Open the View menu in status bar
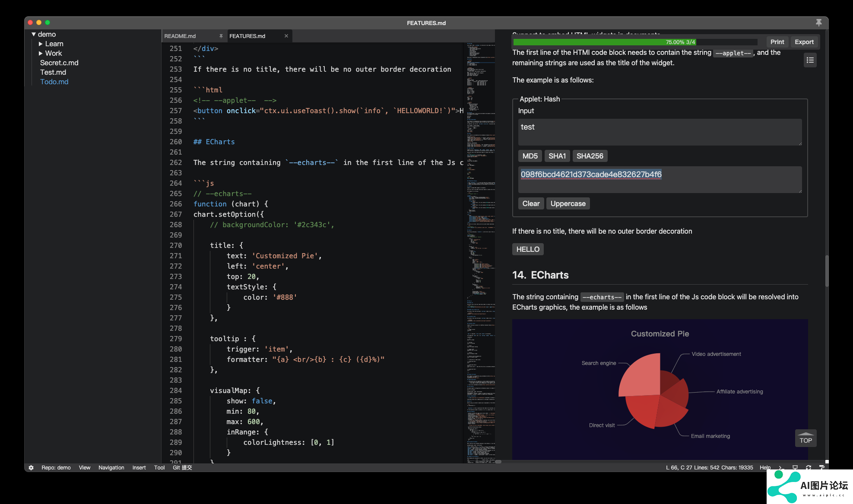The height and width of the screenshot is (504, 853). click(85, 468)
